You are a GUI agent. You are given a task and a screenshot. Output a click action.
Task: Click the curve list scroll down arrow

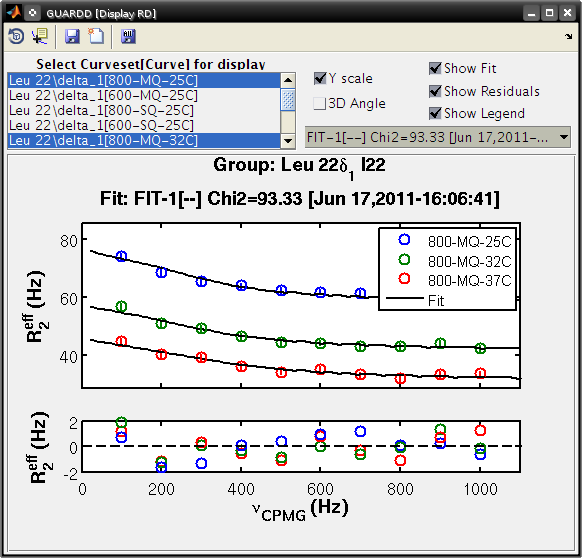pos(288,141)
